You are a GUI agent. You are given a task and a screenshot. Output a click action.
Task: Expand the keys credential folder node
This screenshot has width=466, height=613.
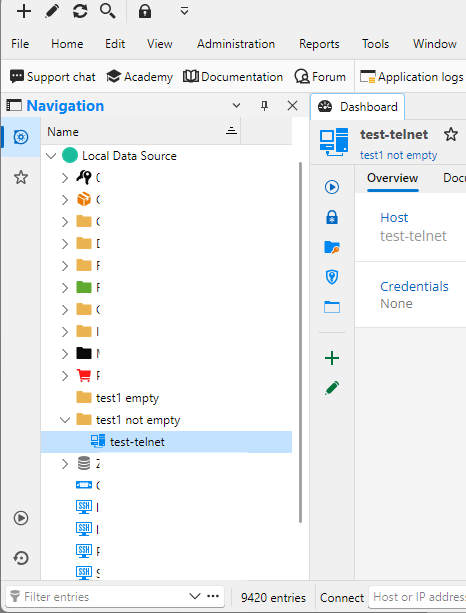[65, 178]
